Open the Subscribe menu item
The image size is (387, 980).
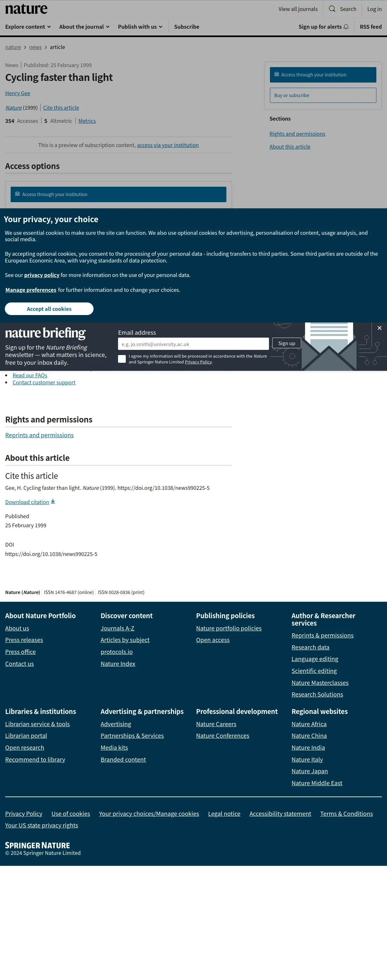(x=186, y=27)
